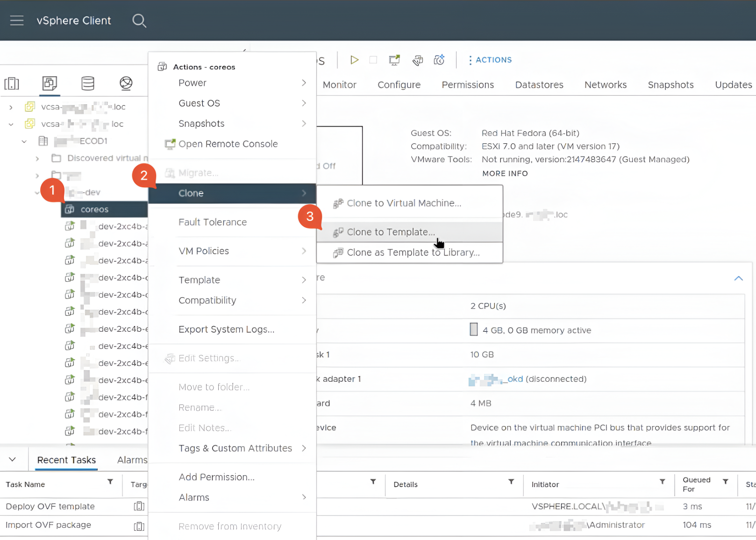Choose Clone as Template to Library
The width and height of the screenshot is (756, 540).
(410, 253)
